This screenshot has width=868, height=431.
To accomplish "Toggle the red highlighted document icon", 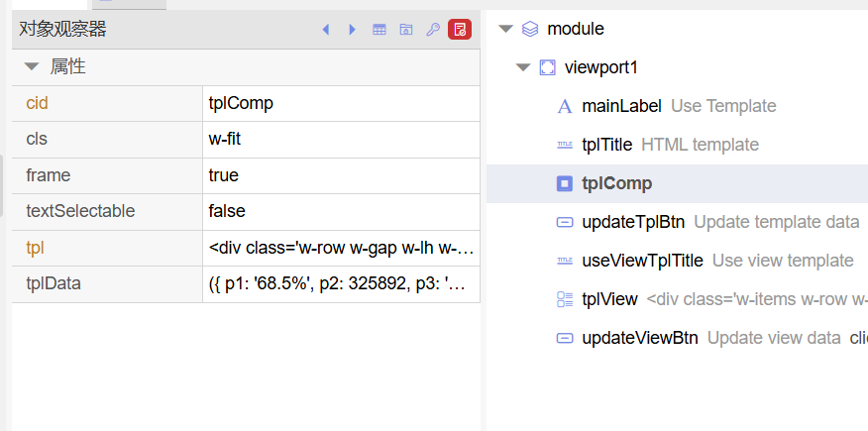I will pos(460,30).
